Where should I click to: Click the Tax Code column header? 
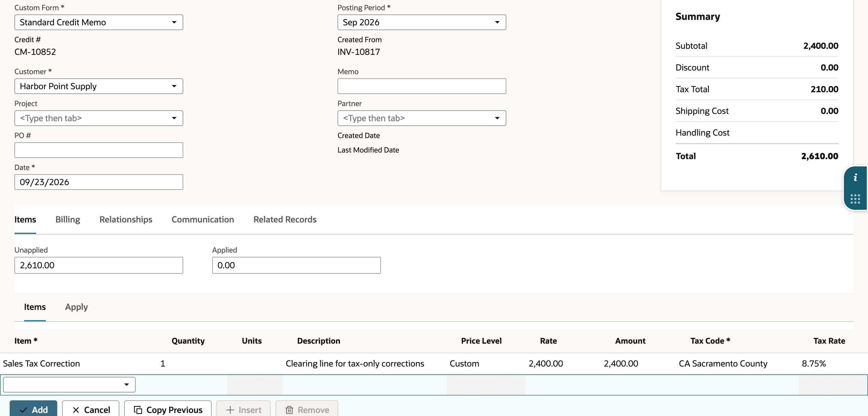coord(710,341)
